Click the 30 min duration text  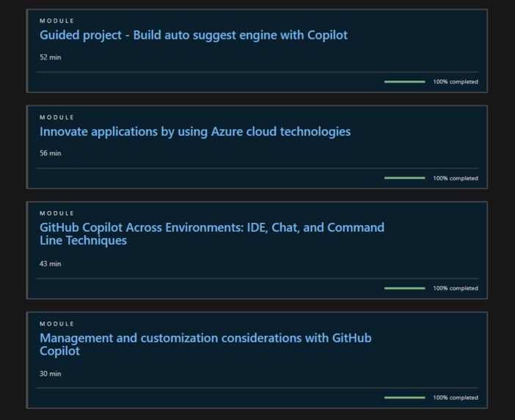click(50, 374)
